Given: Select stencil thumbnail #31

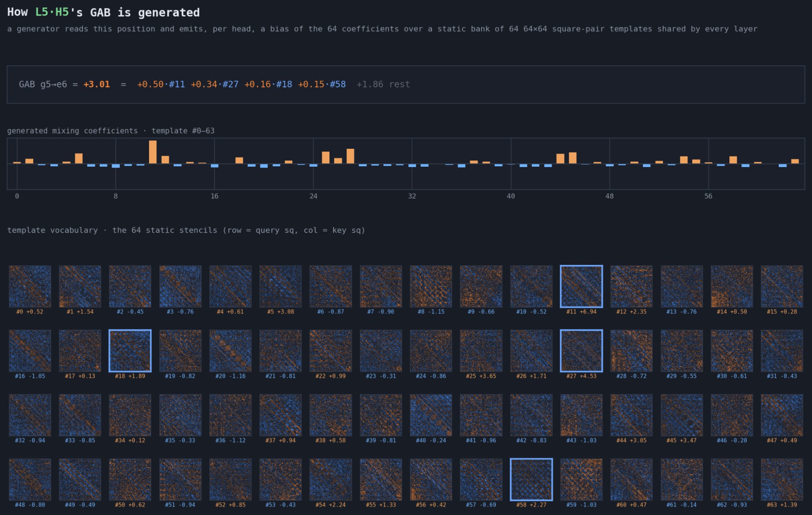Looking at the screenshot, I should pyautogui.click(x=782, y=351).
